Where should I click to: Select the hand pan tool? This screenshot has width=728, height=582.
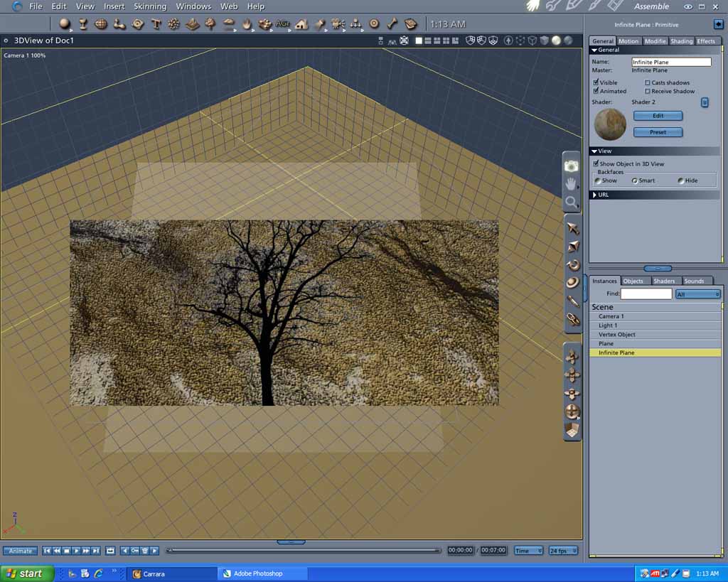click(x=572, y=184)
